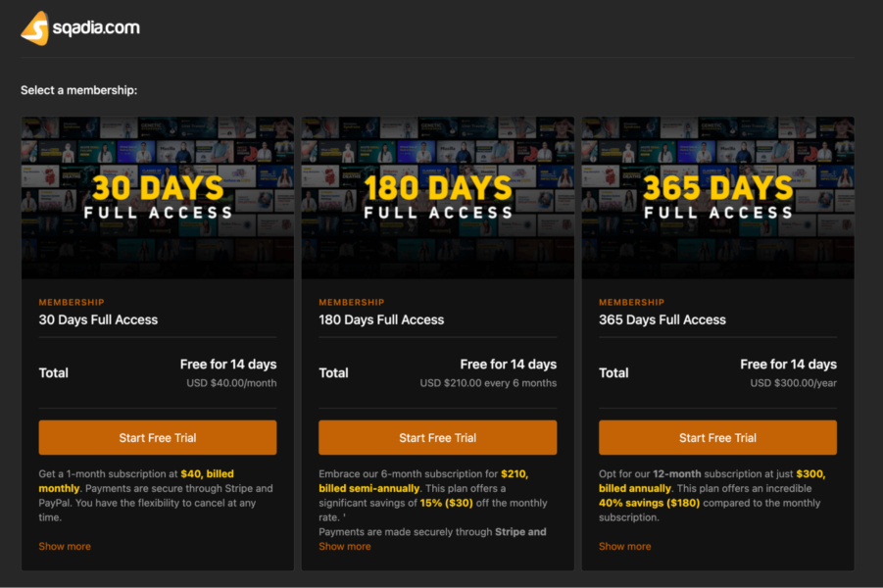Open the 365 DAYS Full Access banner image
The height and width of the screenshot is (588, 883).
pyautogui.click(x=718, y=198)
